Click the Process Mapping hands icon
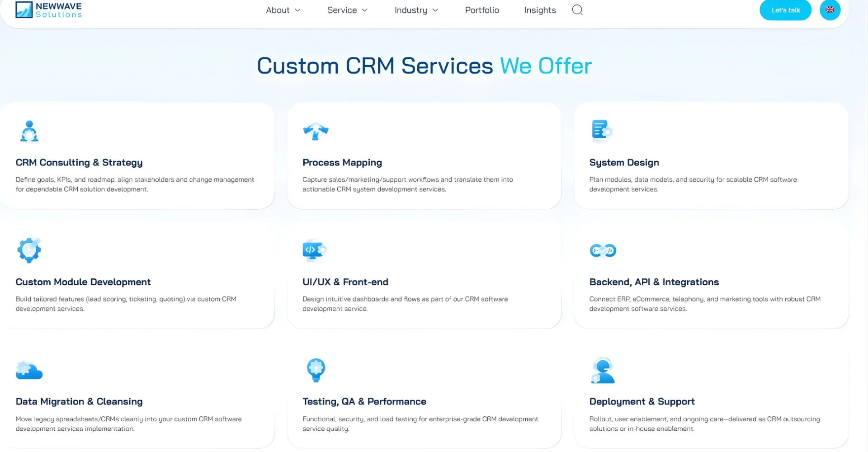Viewport: 868px width, 452px height. [x=316, y=132]
